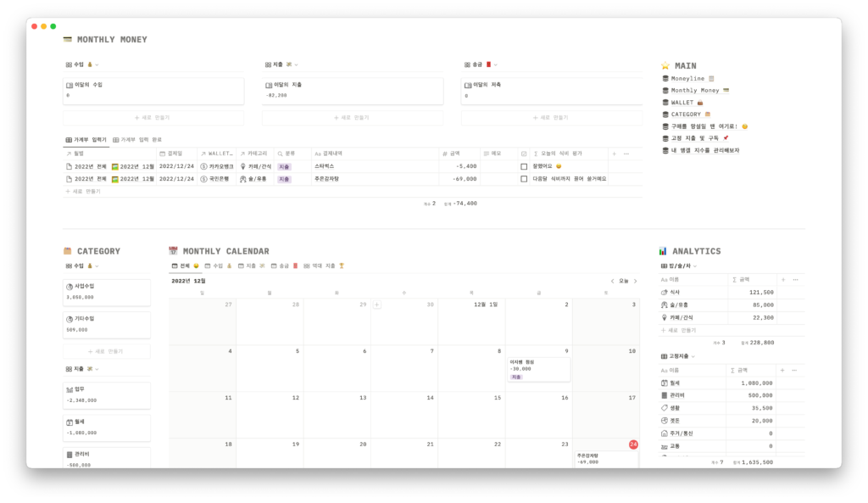Image resolution: width=868 pixels, height=503 pixels.
Task: Click plus icon on calendar date 29
Action: [x=376, y=305]
